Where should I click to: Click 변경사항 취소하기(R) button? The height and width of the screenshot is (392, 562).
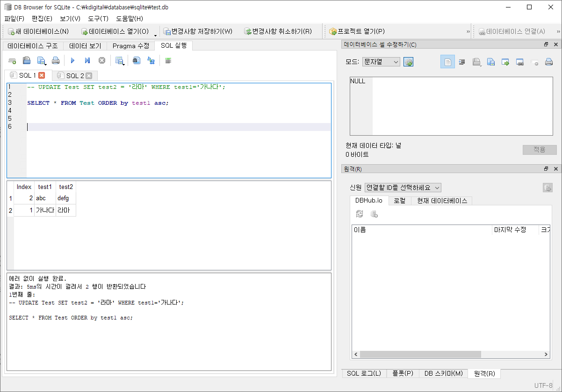coord(278,31)
